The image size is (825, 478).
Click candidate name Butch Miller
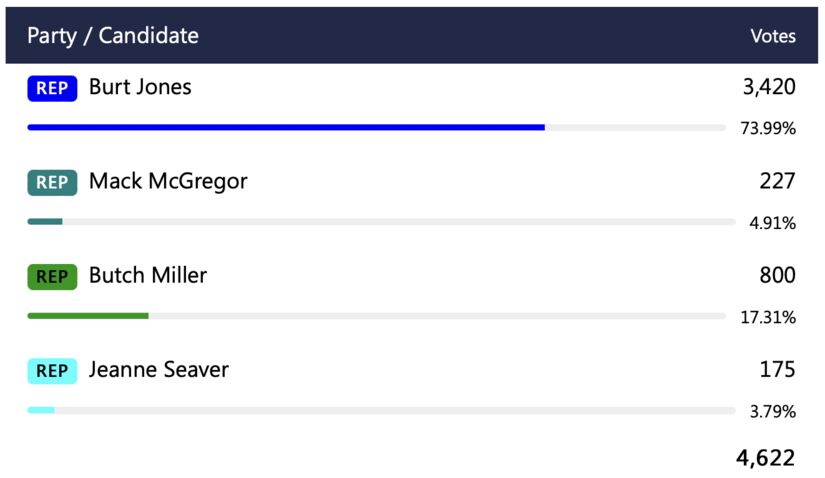pos(148,276)
